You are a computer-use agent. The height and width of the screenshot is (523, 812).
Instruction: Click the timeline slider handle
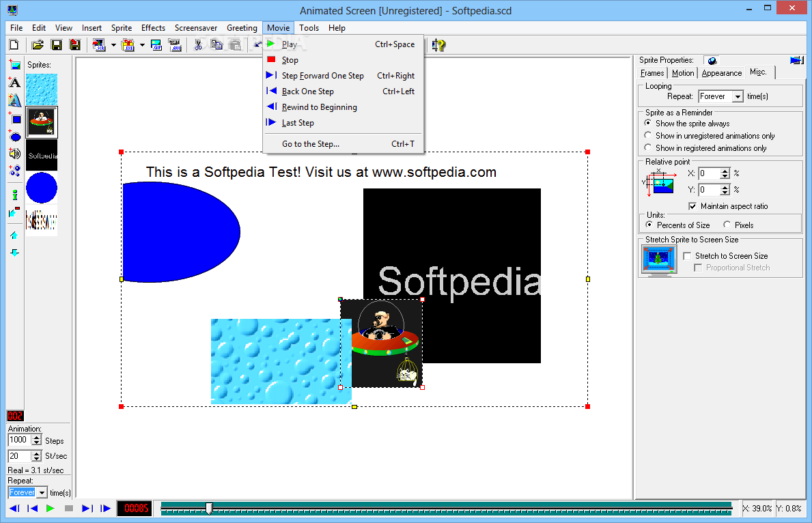(209, 509)
